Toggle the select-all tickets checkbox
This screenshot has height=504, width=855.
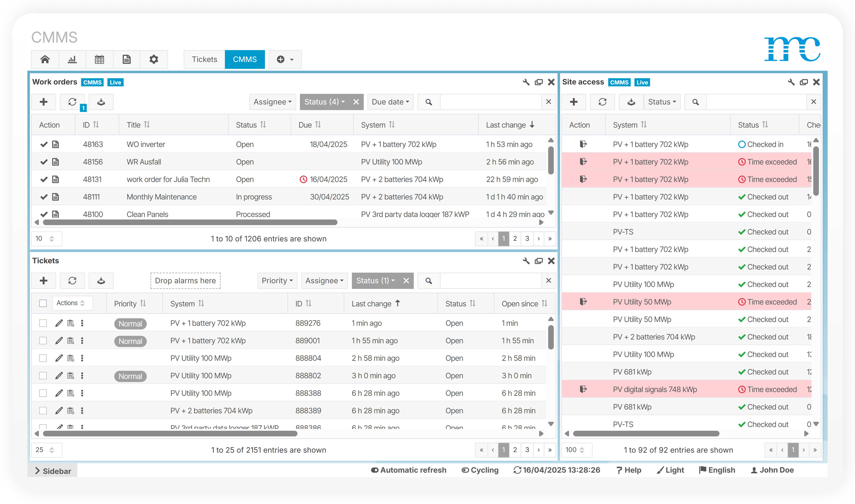(x=43, y=303)
